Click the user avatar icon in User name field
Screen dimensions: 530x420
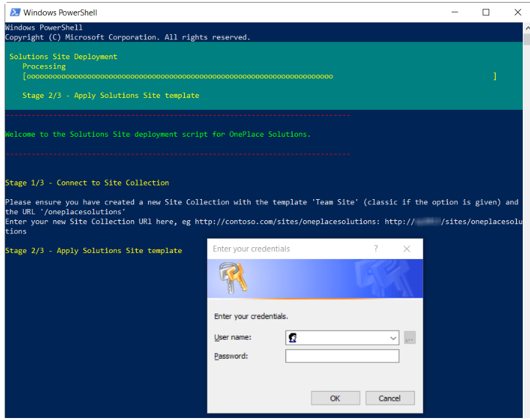tap(293, 338)
